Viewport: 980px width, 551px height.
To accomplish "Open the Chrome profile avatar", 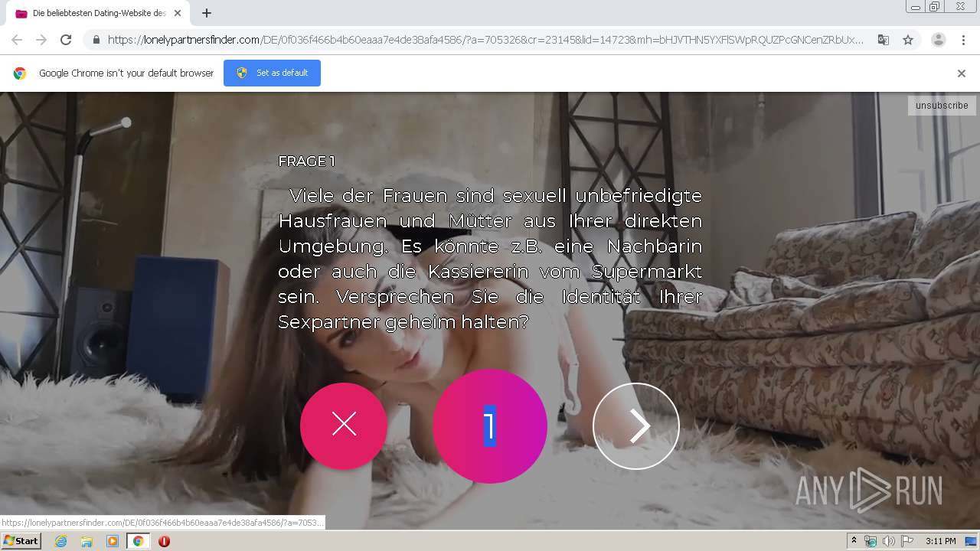I will [x=938, y=40].
